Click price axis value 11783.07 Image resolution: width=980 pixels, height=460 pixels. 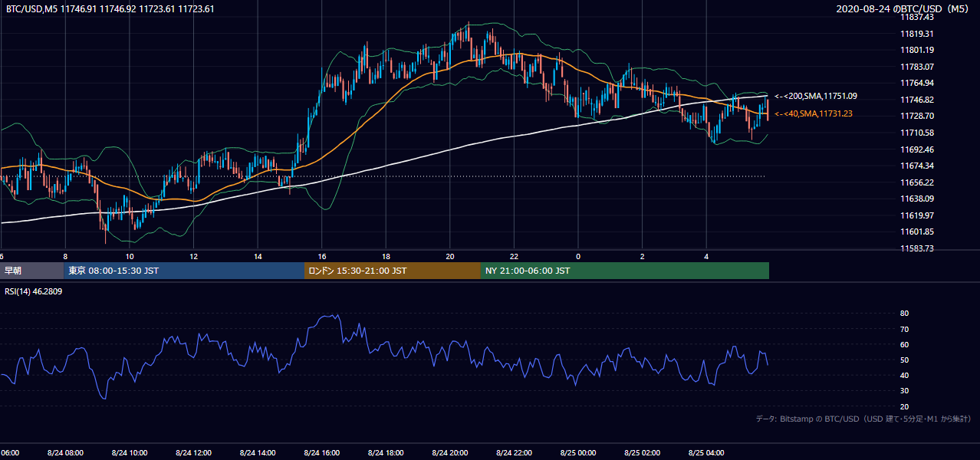coord(916,67)
